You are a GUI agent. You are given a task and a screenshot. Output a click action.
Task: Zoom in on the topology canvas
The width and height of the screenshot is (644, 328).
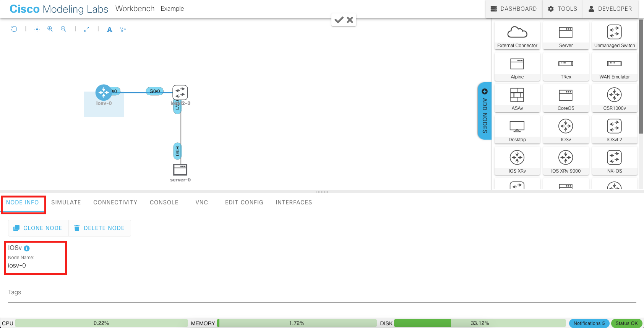[50, 29]
